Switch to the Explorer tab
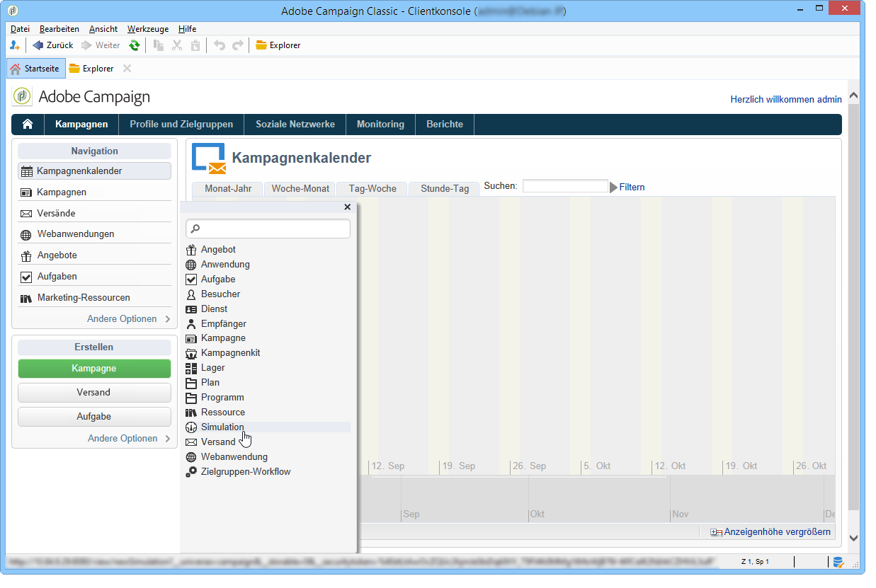The height and width of the screenshot is (588, 876). pos(91,69)
